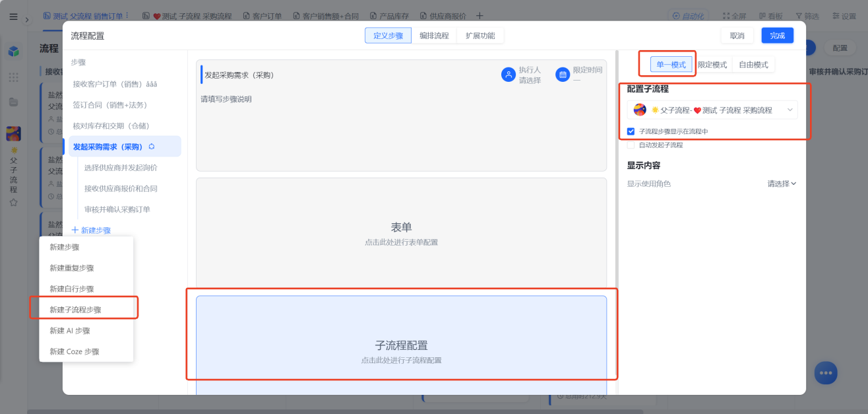Open the 供应商报价 tab
868x414 pixels.
pyautogui.click(x=443, y=15)
